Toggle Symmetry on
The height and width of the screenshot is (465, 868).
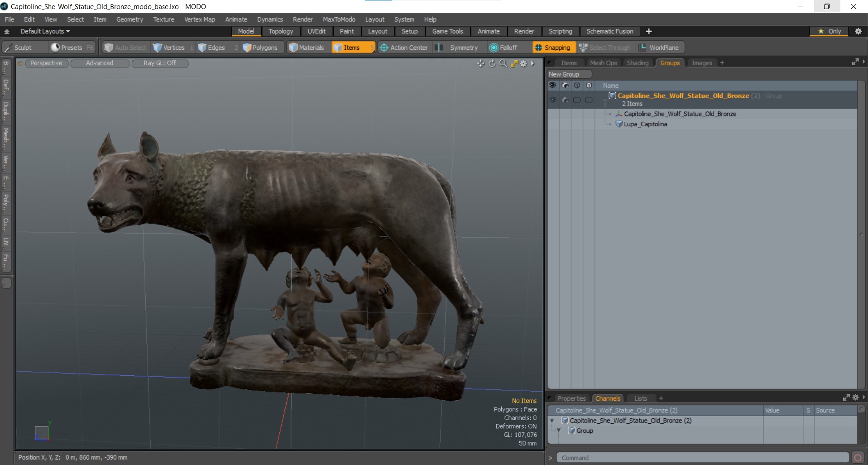(x=459, y=48)
